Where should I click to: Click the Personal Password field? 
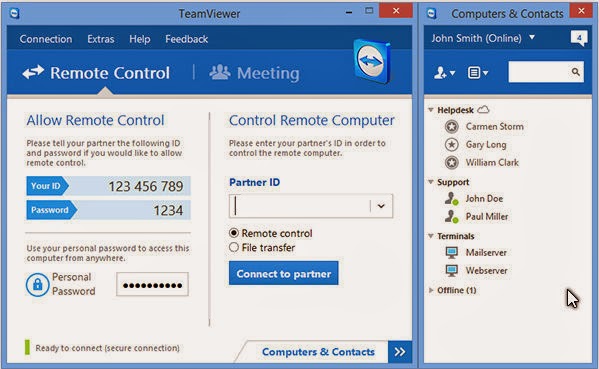pyautogui.click(x=152, y=285)
